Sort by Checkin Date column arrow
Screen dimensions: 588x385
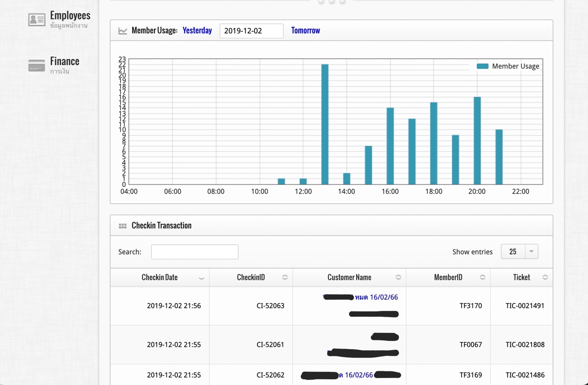point(201,278)
